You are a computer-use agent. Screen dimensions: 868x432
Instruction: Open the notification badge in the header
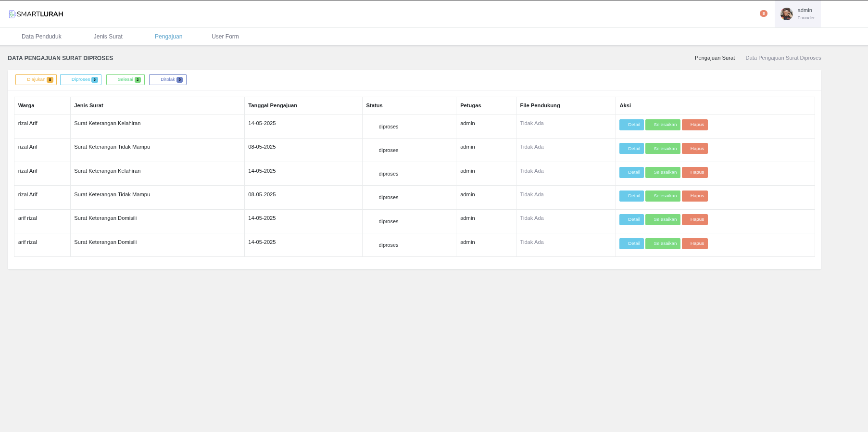click(x=763, y=13)
